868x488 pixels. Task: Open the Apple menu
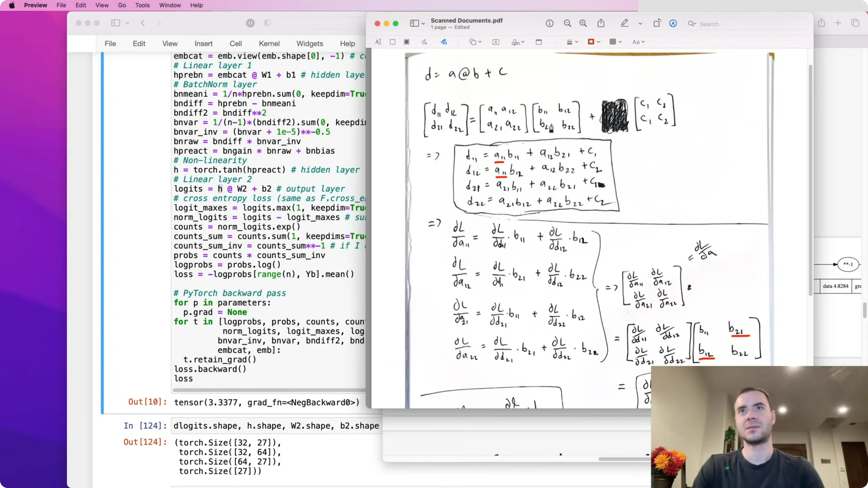12,5
